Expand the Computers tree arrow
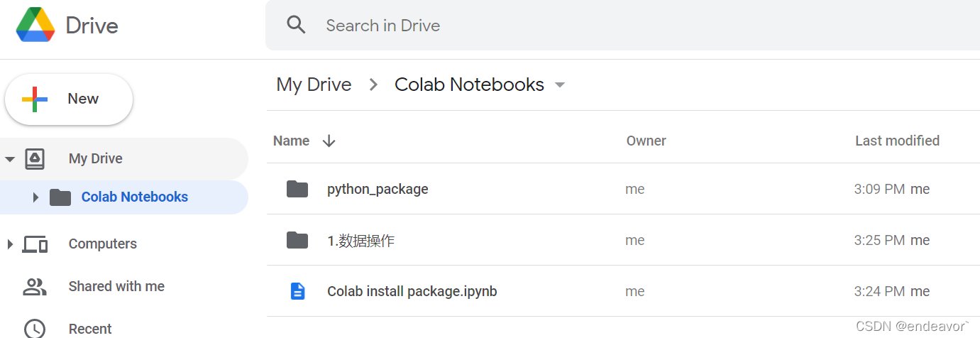The height and width of the screenshot is (338, 980). coord(10,244)
